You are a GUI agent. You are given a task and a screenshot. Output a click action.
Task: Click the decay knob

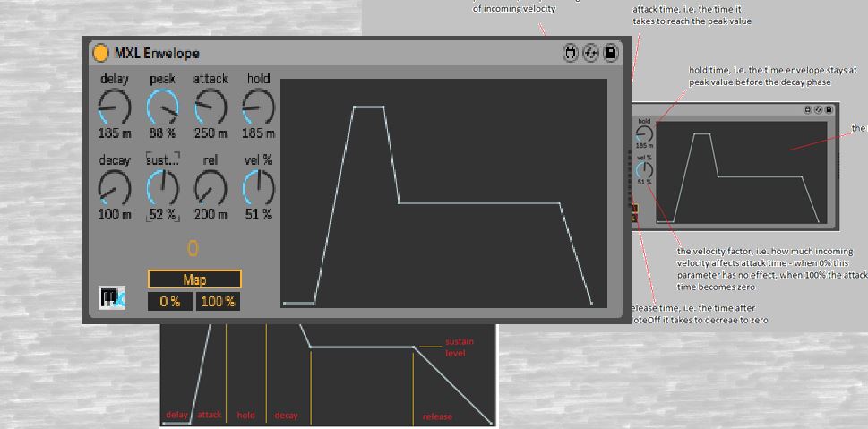coord(115,188)
